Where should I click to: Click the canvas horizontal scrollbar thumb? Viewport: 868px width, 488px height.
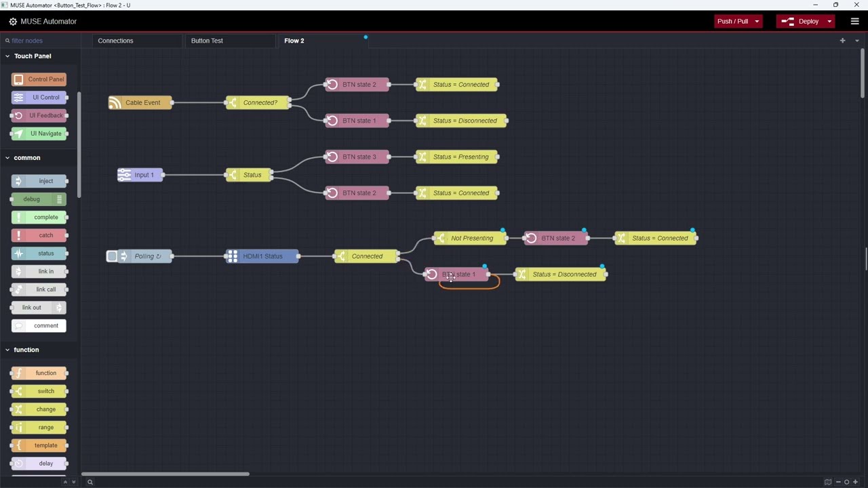(165, 474)
